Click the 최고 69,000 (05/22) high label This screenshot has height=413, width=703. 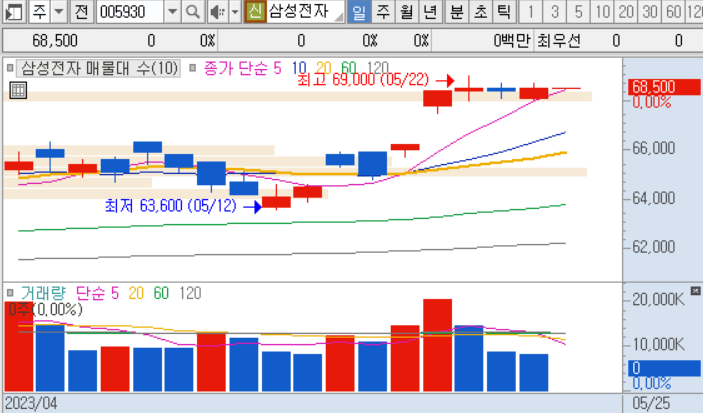tap(363, 80)
